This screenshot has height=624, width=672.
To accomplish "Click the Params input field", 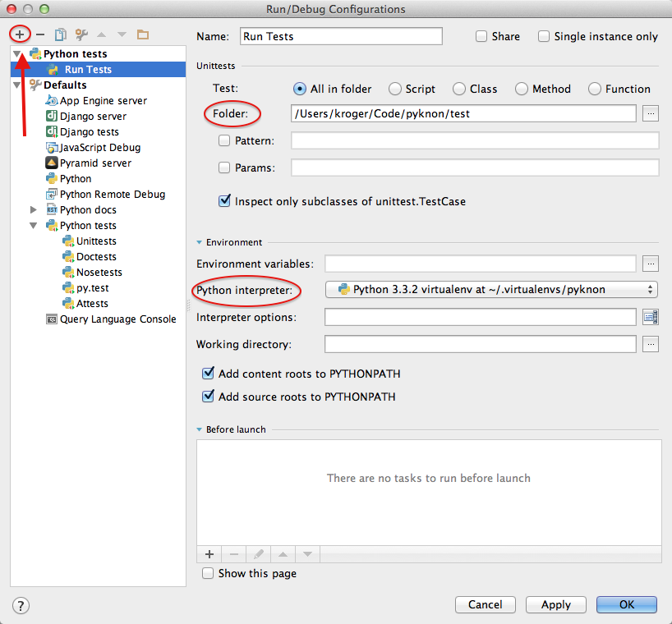I will (475, 167).
